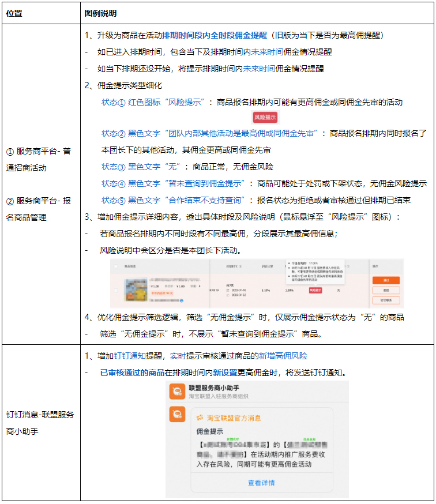Click the red 风险提示 sample badge under 状态①
Viewport: 436px width, 504px height.
coord(265,117)
